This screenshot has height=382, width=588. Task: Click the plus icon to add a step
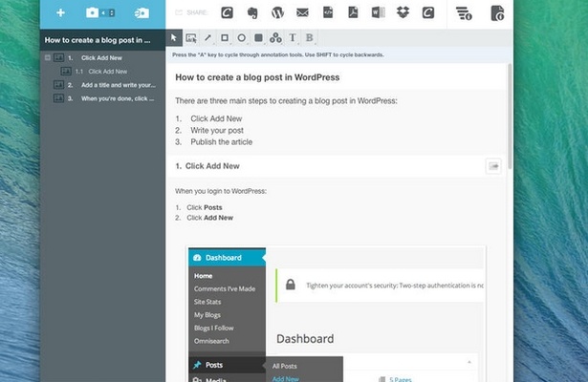60,13
